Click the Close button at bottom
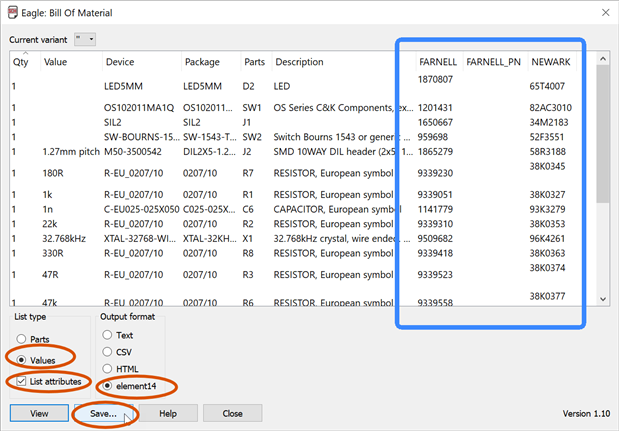This screenshot has height=431, width=619. pos(232,413)
